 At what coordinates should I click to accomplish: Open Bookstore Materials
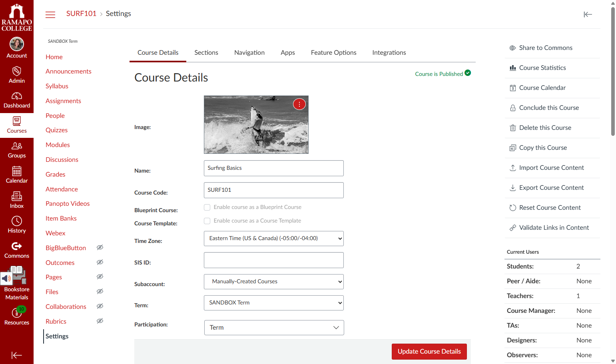(x=17, y=283)
